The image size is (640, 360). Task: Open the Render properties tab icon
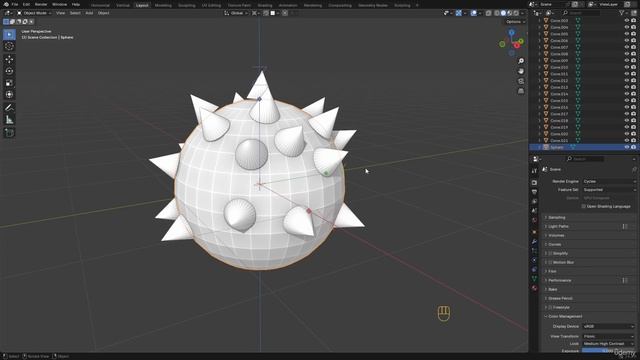(534, 182)
